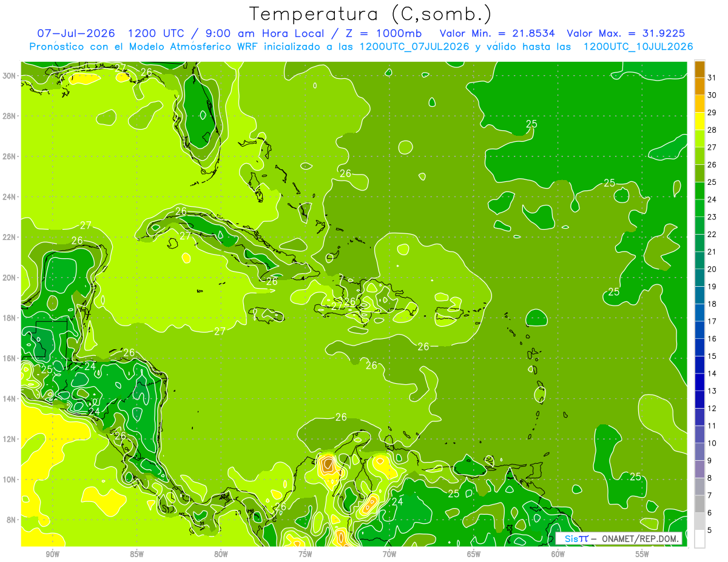Click the '22N' latitude axis label
This screenshot has height=562, width=728.
coord(10,237)
